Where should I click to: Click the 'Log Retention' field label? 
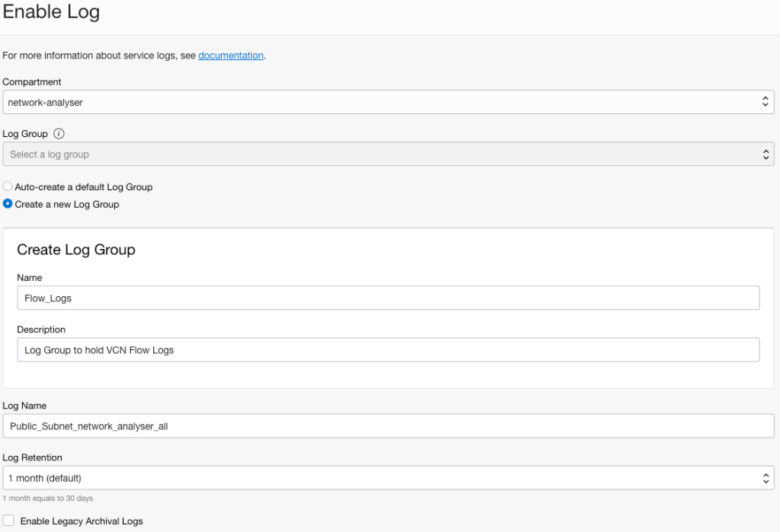pos(32,457)
